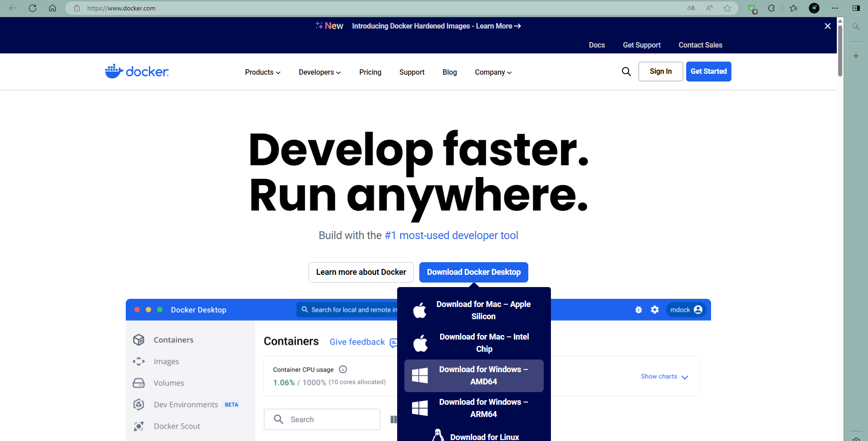
Task: Click the info icon next to Container CPU usage
Action: (x=343, y=369)
